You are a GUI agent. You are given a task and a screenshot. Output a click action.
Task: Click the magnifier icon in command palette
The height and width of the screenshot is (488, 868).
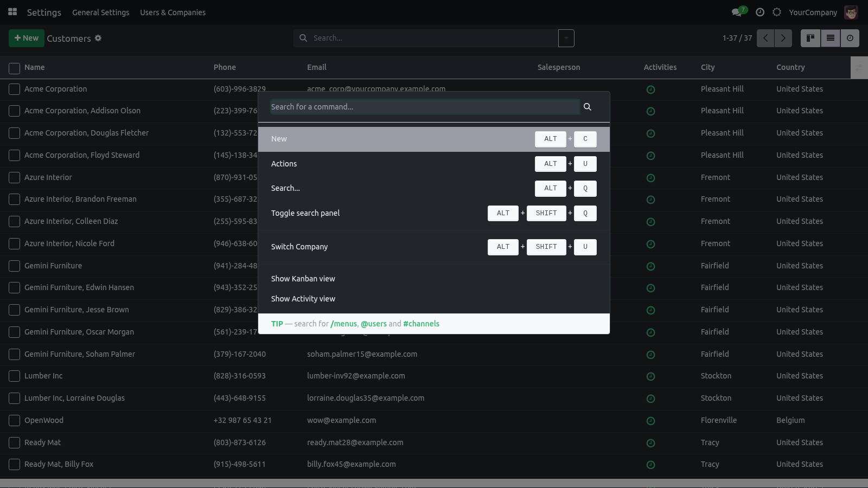[588, 107]
